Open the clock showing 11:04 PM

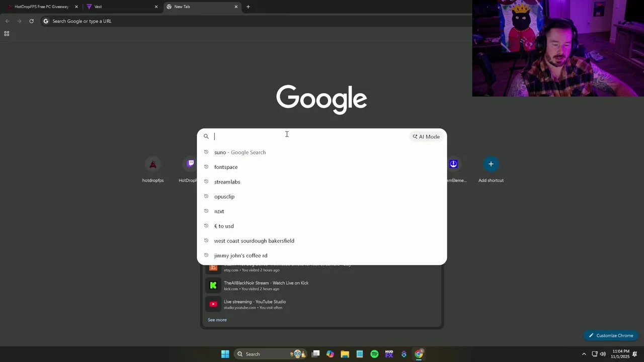[620, 354]
